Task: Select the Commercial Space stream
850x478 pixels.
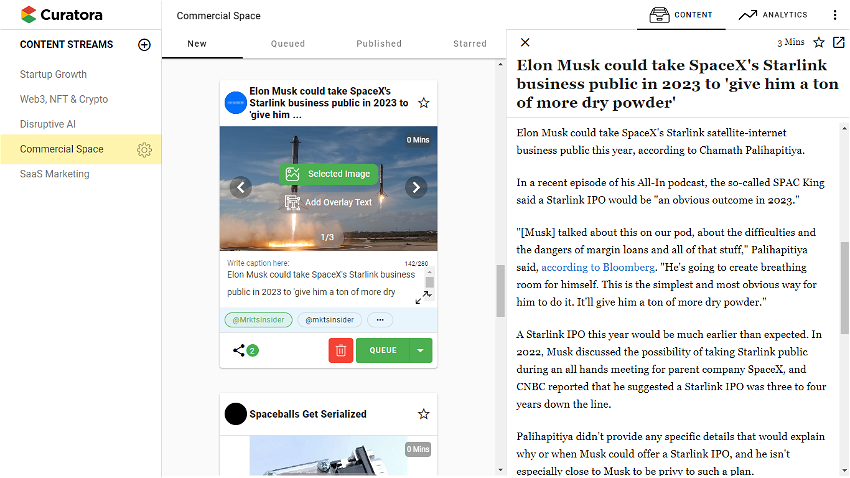Action: (62, 149)
